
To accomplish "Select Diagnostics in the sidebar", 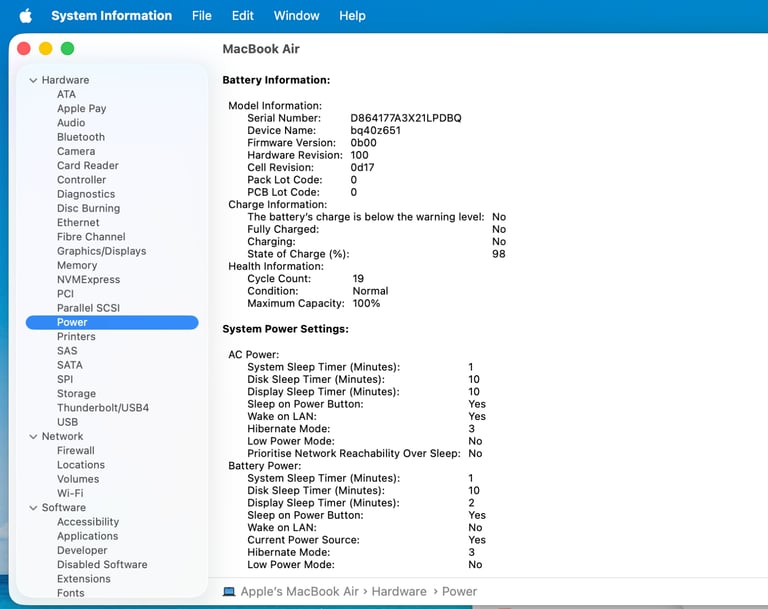I will pyautogui.click(x=86, y=194).
